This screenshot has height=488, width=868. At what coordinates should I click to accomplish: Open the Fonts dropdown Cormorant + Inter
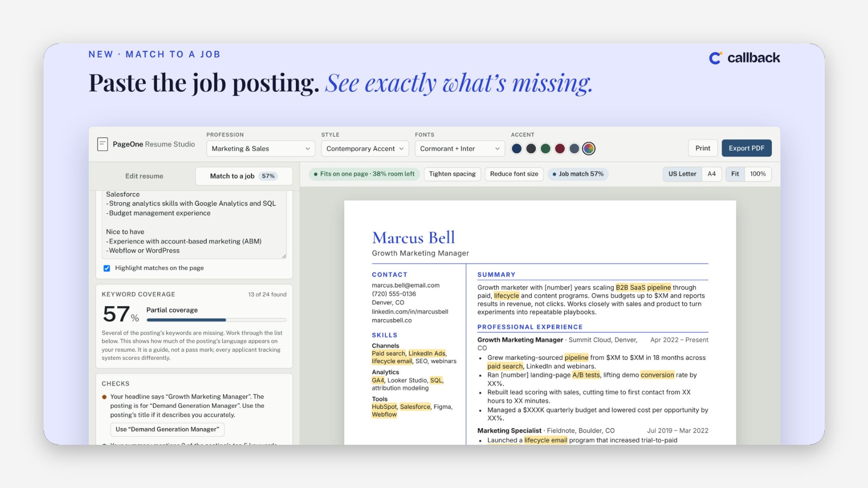click(x=460, y=148)
